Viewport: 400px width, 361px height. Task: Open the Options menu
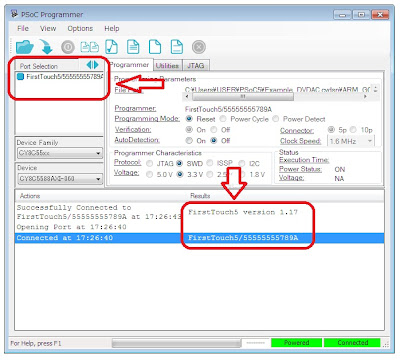[80, 28]
